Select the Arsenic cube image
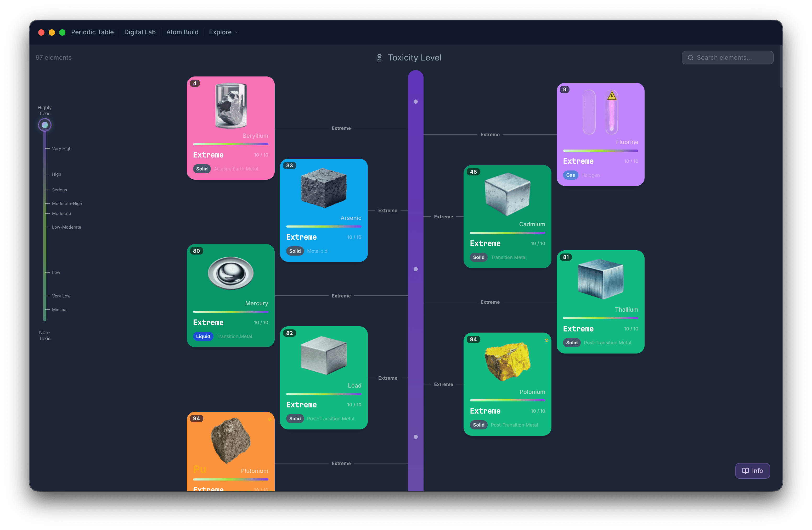The width and height of the screenshot is (812, 530). pos(324,187)
